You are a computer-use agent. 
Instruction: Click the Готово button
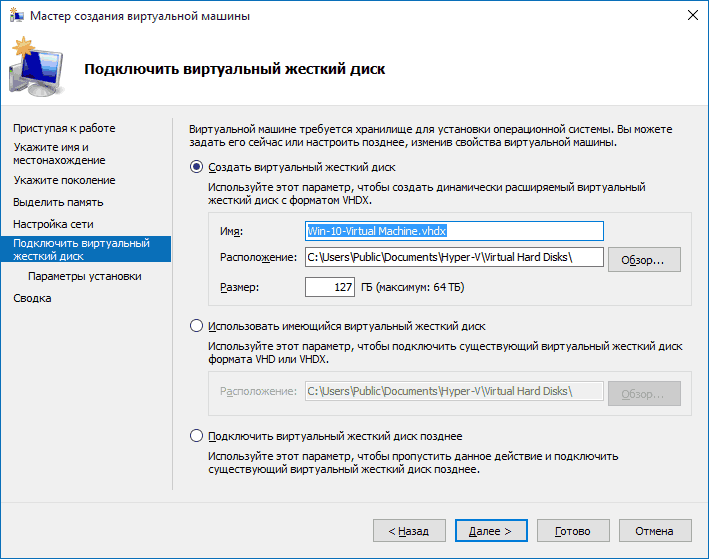[573, 531]
